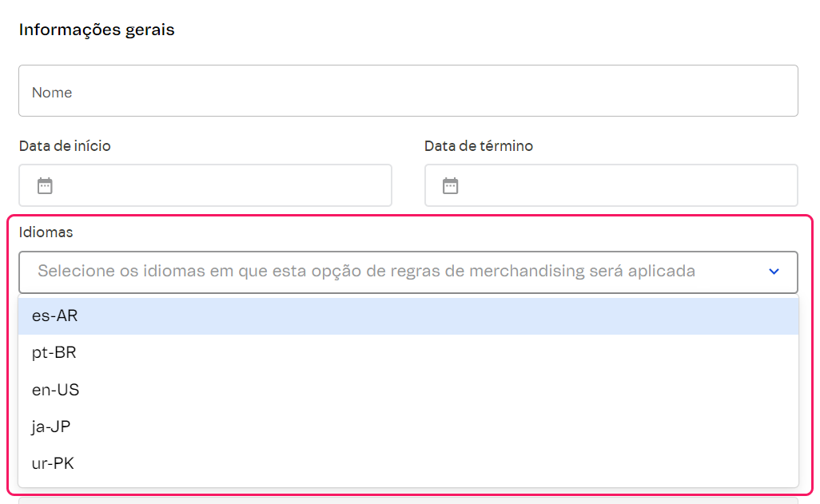820x504 pixels.
Task: Click the partially visible field below the language list
Action: (x=408, y=499)
